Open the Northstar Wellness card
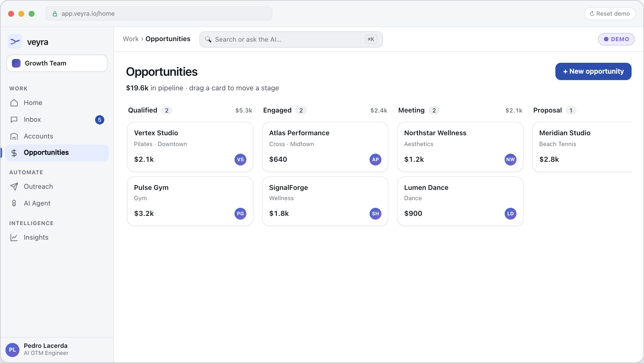The width and height of the screenshot is (644, 363). coord(460,147)
